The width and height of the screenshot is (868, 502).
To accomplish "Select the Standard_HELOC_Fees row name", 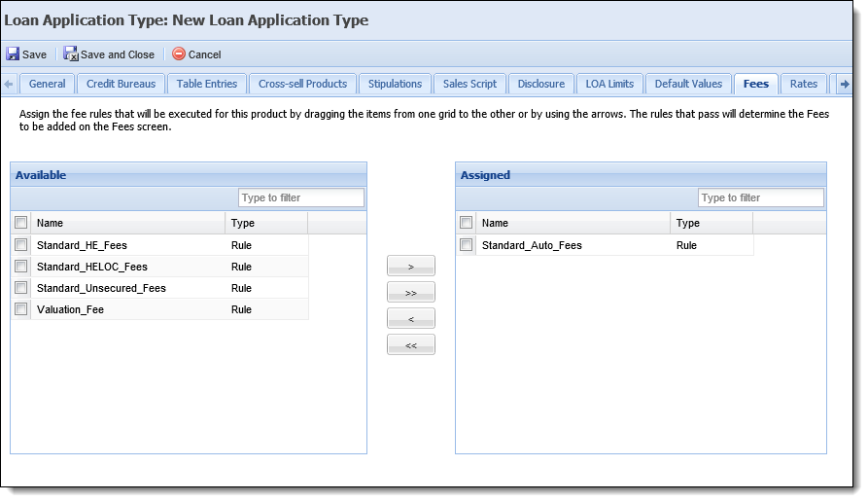I will 92,267.
